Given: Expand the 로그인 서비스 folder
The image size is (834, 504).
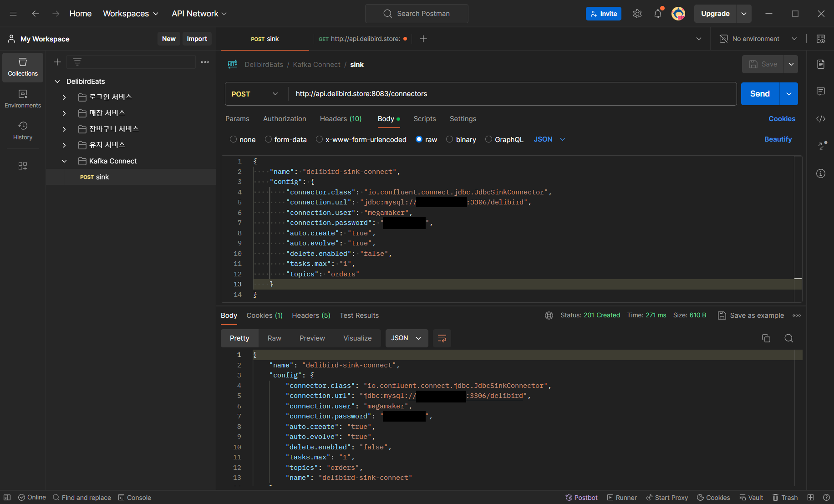Looking at the screenshot, I should pyautogui.click(x=64, y=97).
